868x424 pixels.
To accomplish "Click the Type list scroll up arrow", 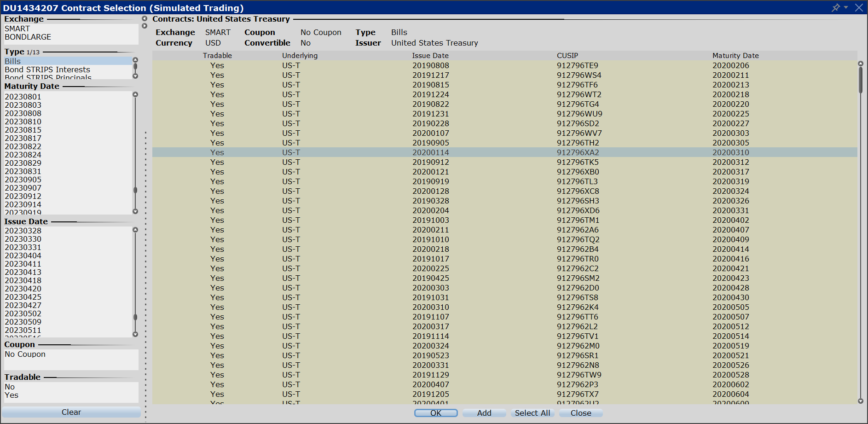I will [135, 60].
